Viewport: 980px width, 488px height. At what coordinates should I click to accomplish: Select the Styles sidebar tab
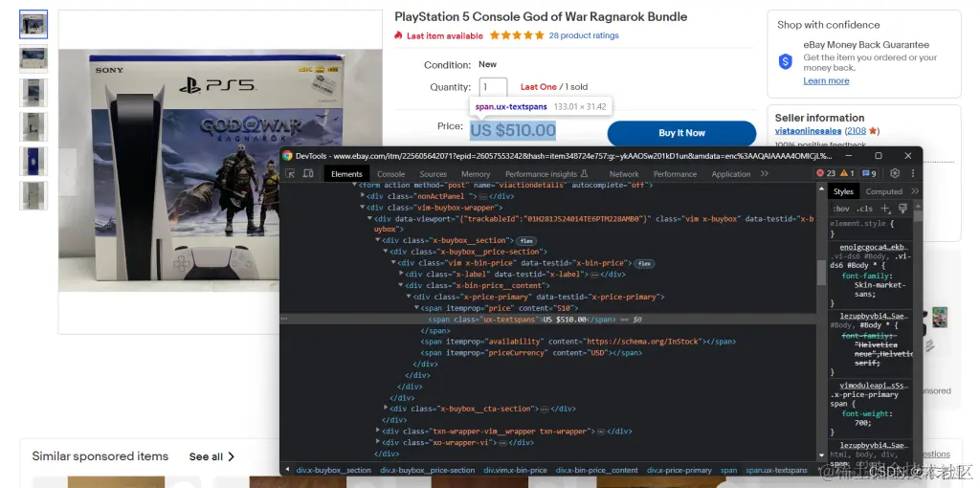click(843, 191)
